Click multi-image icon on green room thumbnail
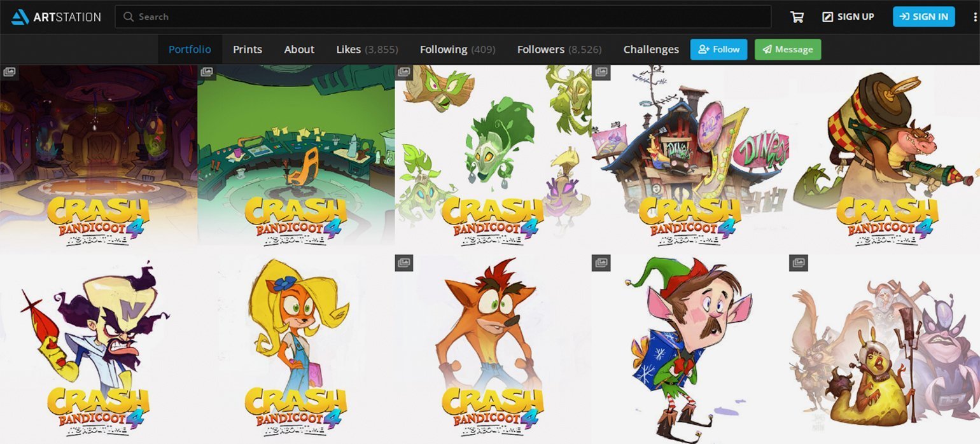 (x=207, y=72)
